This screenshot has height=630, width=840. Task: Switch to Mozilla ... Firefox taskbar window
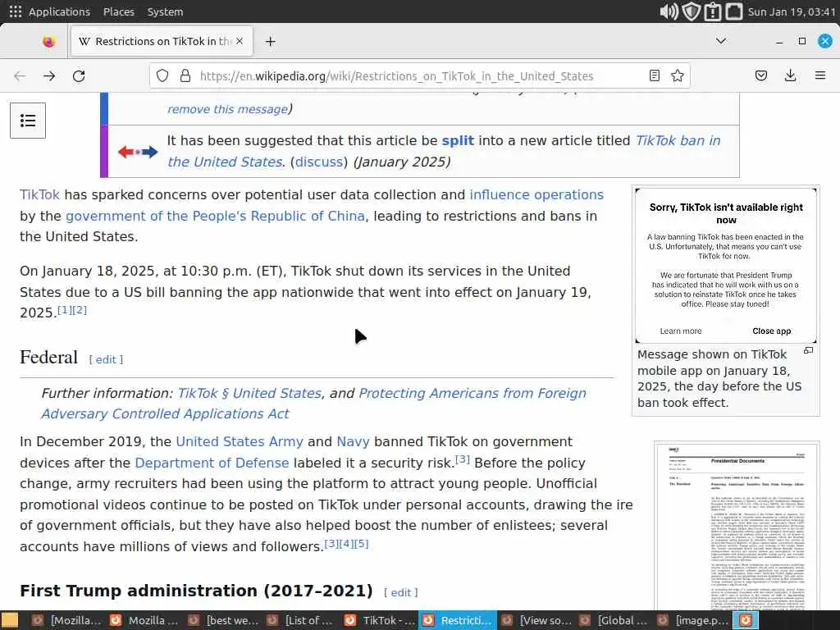144,620
